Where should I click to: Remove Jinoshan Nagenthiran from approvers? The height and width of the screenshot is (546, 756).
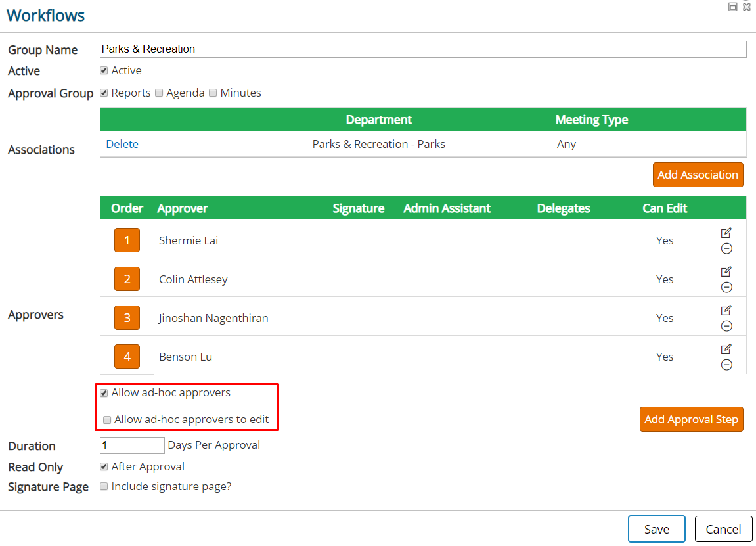726,326
